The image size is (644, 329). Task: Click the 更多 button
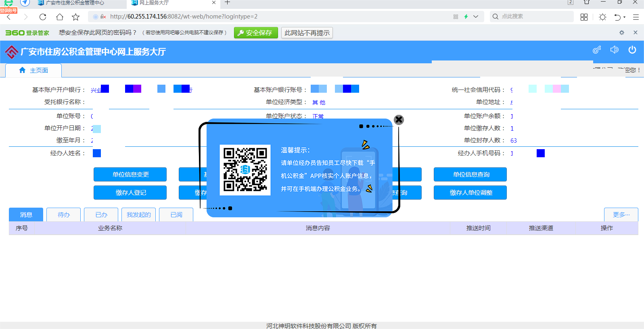621,214
